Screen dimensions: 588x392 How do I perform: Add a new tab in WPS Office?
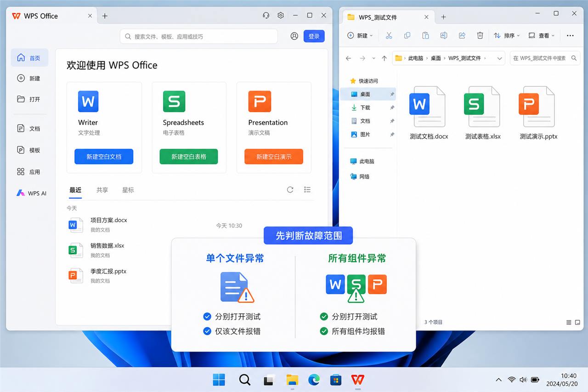tap(105, 16)
